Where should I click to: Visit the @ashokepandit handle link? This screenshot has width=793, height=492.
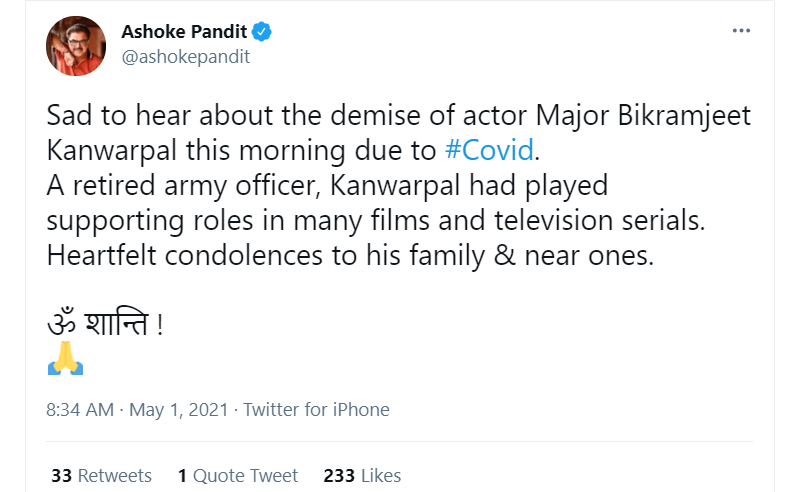(185, 56)
